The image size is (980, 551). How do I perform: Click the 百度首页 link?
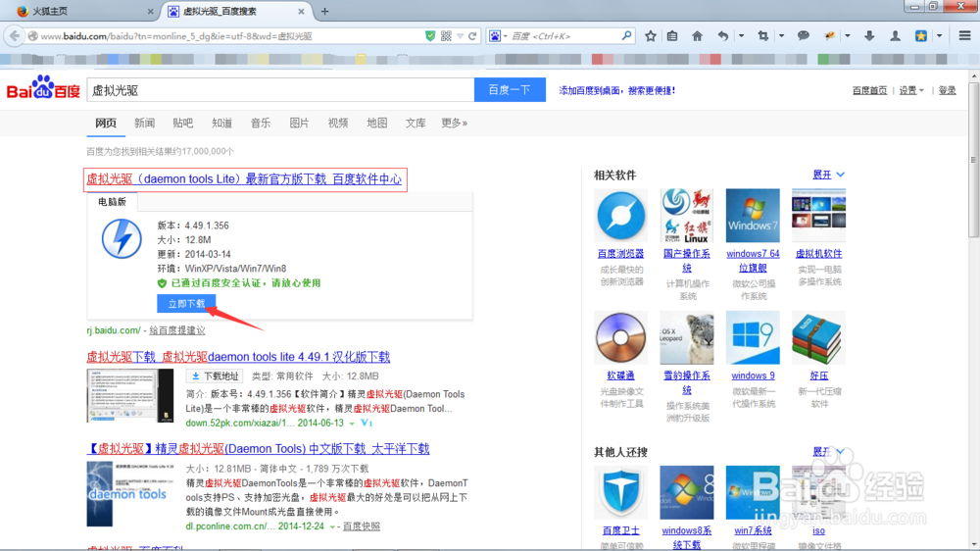tap(869, 90)
